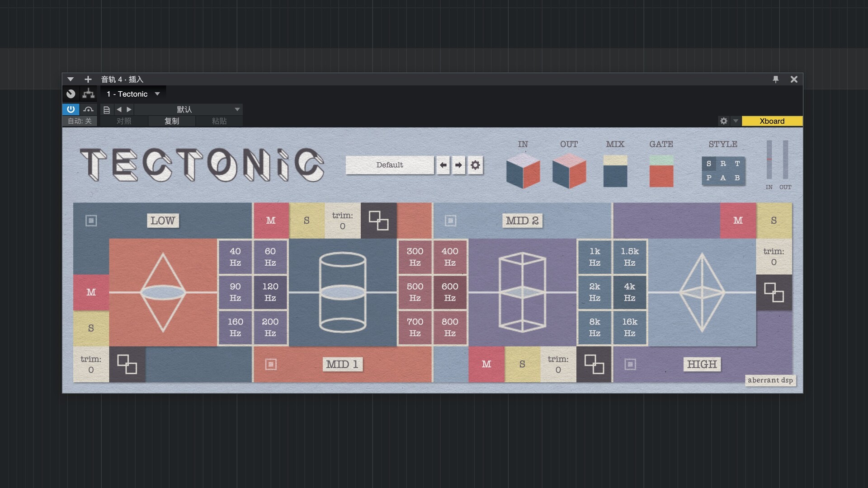868x488 pixels.
Task: Click the LOW band diamond shape display
Action: tap(163, 292)
